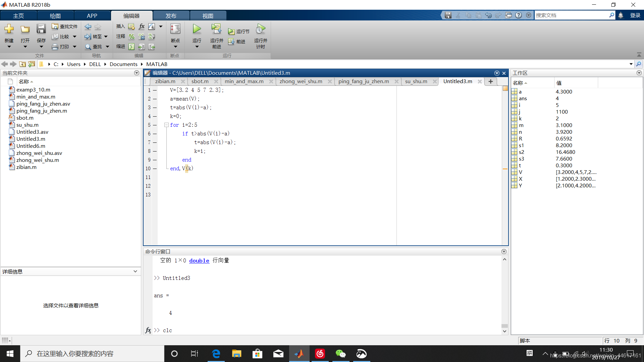Toggle breakpoint dash on line 5
This screenshot has height=362, width=644.
click(155, 125)
